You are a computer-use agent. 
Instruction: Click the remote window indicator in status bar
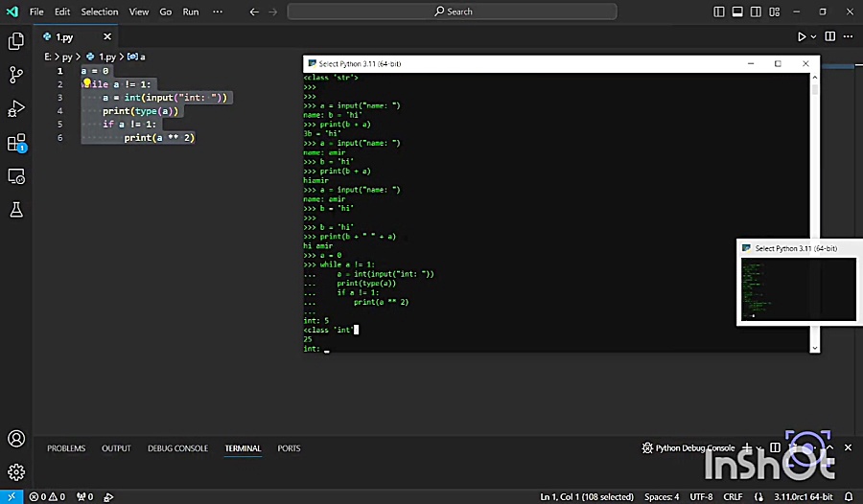(x=11, y=497)
